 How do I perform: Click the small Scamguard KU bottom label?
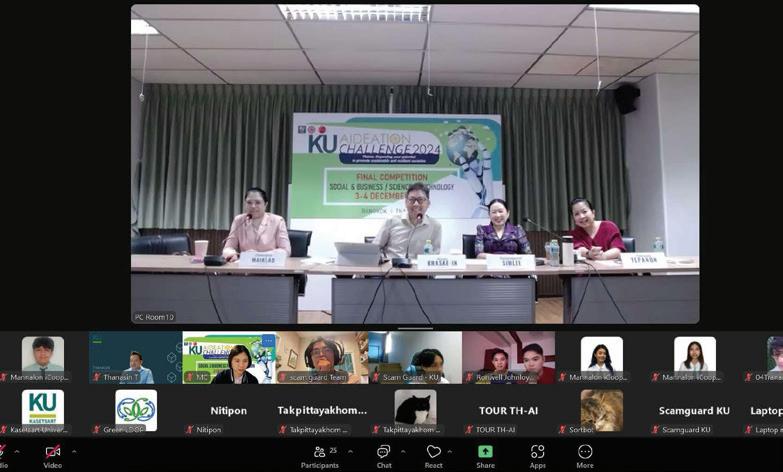687,430
